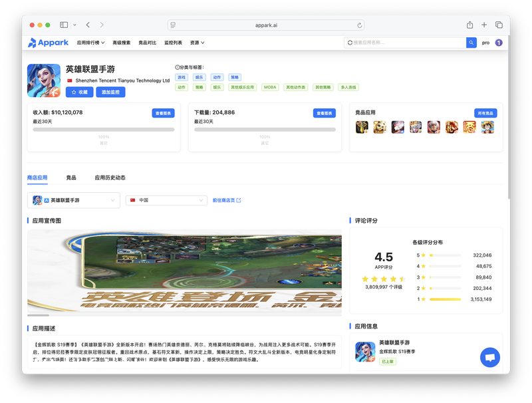Screen dimensions: 532x403
Task: Select the first competitor app icon
Action: click(362, 126)
